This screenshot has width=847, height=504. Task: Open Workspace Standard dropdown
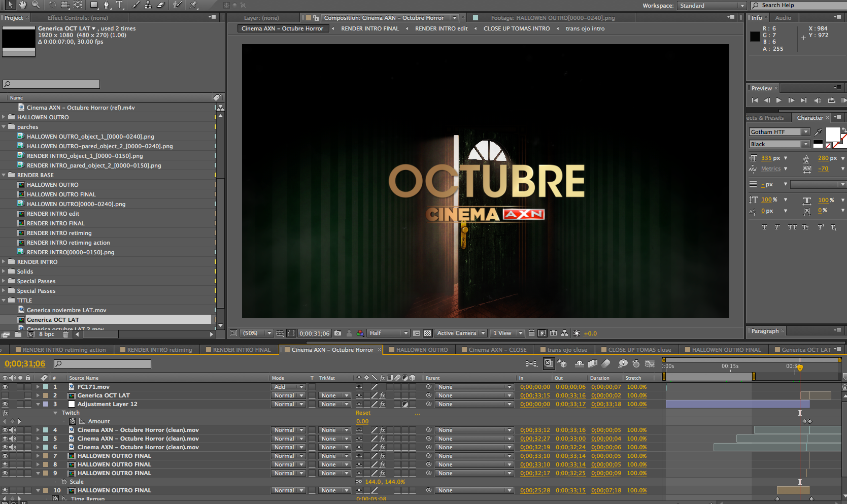pyautogui.click(x=712, y=6)
